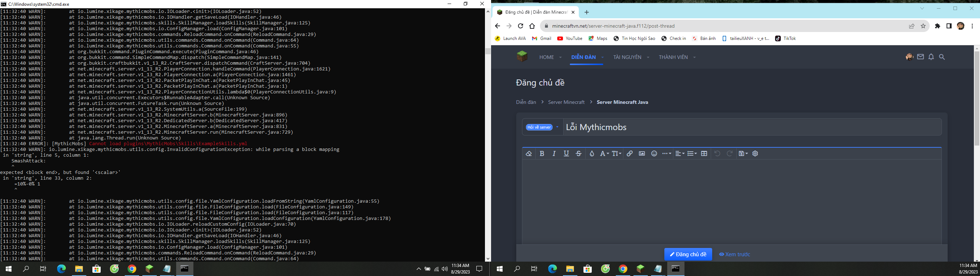Image resolution: width=980 pixels, height=276 pixels.
Task: Open the font family dropdown
Action: point(604,153)
